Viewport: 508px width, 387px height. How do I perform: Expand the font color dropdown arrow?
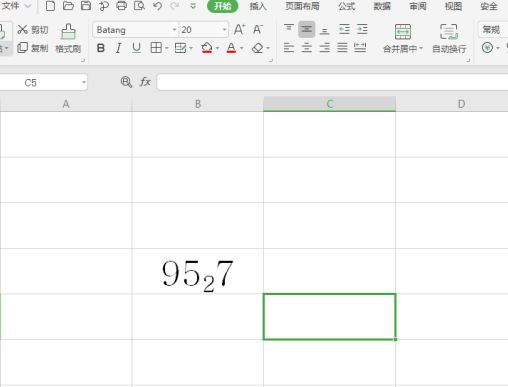[x=242, y=48]
